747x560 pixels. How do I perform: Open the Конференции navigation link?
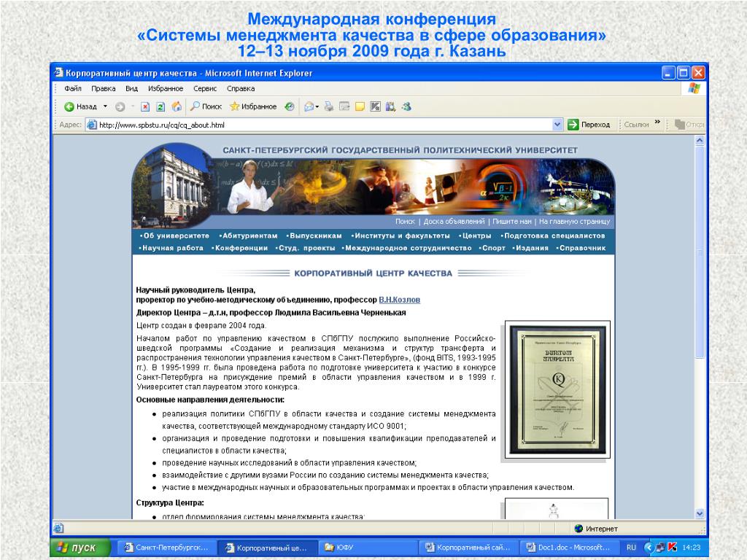point(241,248)
